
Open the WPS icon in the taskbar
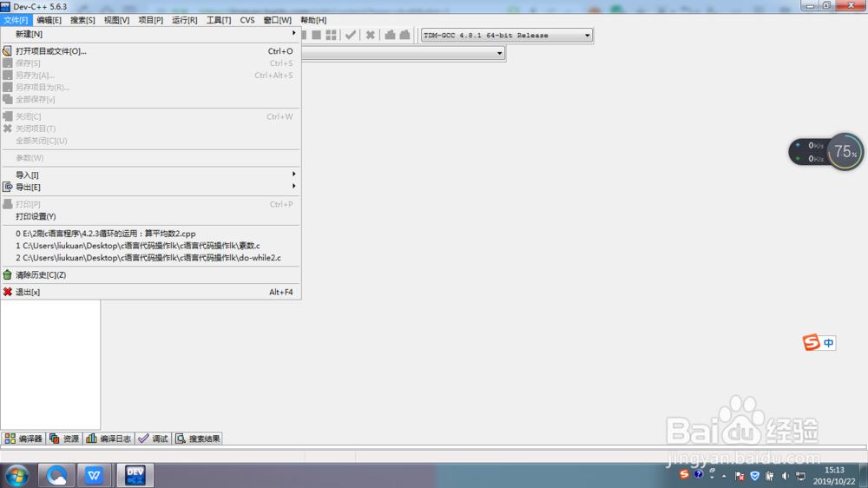(x=94, y=475)
